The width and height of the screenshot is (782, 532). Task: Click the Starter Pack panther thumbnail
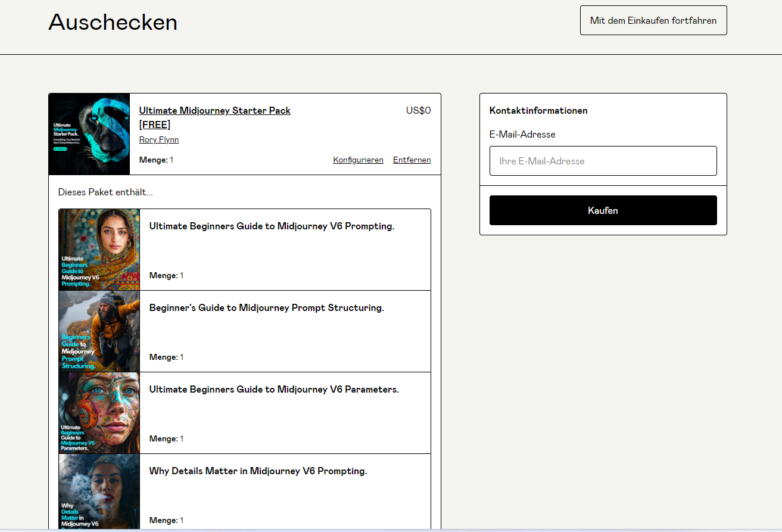click(89, 134)
